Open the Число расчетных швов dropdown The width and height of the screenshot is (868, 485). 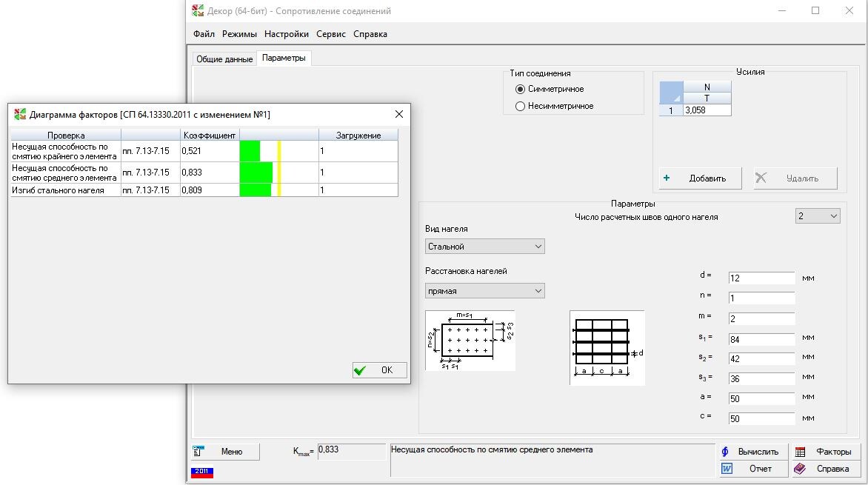[x=818, y=216]
